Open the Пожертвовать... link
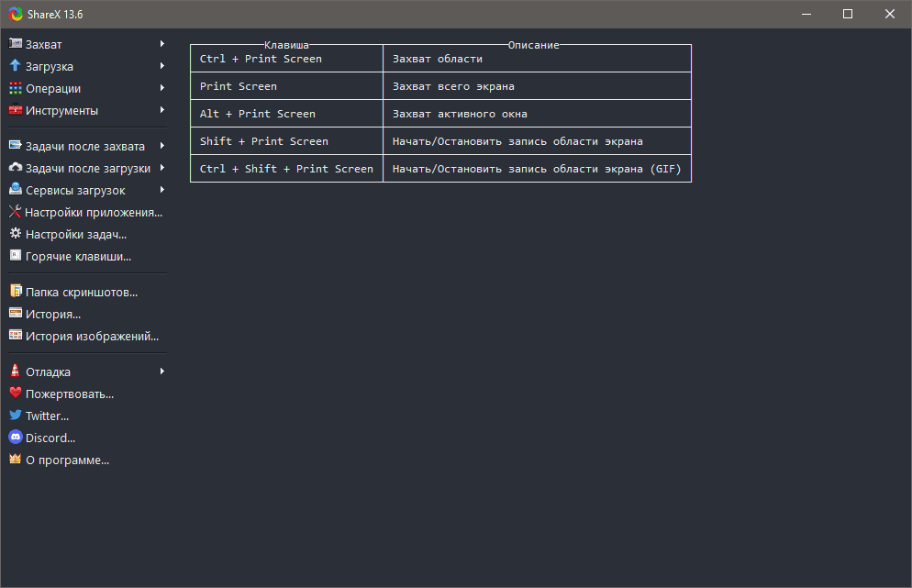This screenshot has height=588, width=912. pos(87,394)
